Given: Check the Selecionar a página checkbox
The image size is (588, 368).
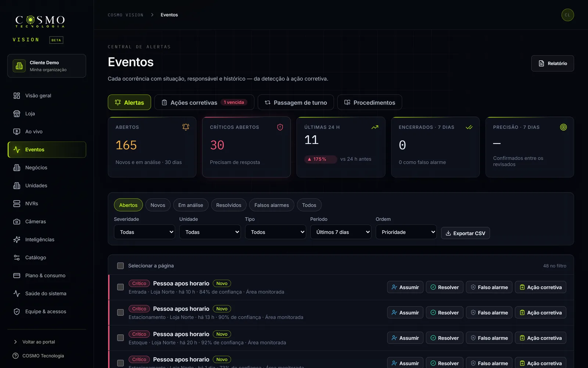Looking at the screenshot, I should tap(120, 266).
